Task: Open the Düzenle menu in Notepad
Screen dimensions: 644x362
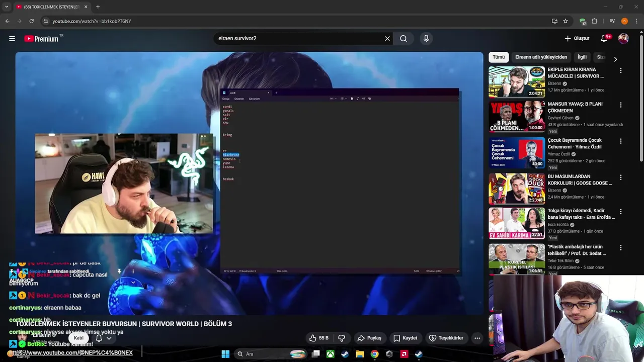Action: coord(239,99)
